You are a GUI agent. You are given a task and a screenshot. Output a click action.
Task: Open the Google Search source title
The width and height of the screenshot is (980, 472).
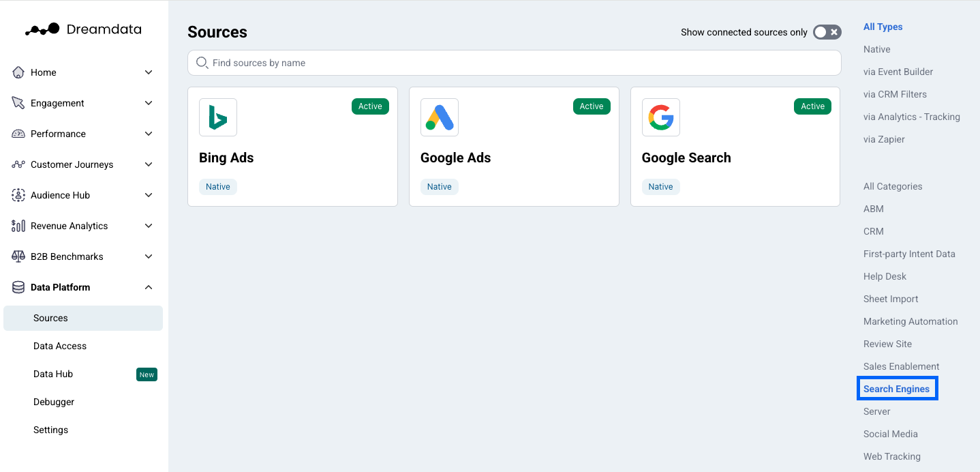(686, 158)
